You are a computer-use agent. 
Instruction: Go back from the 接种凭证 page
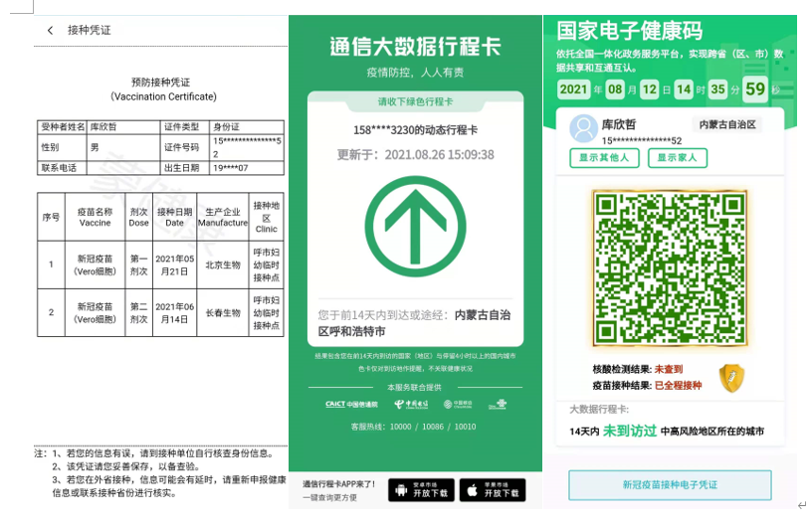[50, 31]
